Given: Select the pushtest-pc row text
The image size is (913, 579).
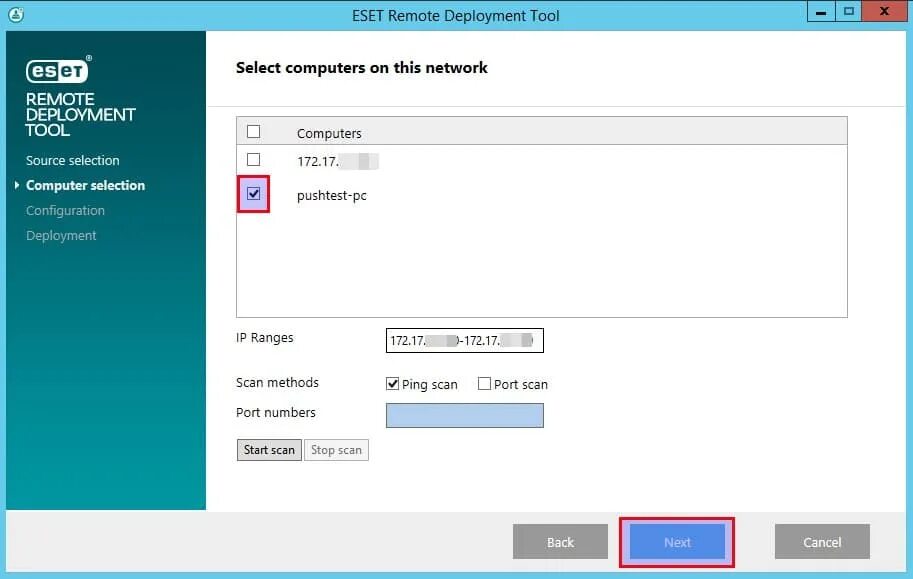Looking at the screenshot, I should click(332, 196).
